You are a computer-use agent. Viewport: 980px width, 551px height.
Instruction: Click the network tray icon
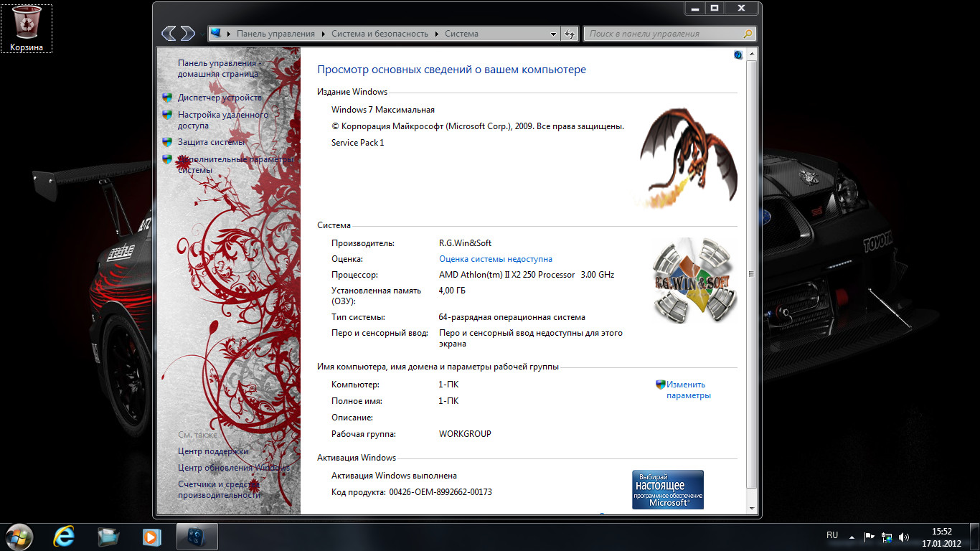887,536
